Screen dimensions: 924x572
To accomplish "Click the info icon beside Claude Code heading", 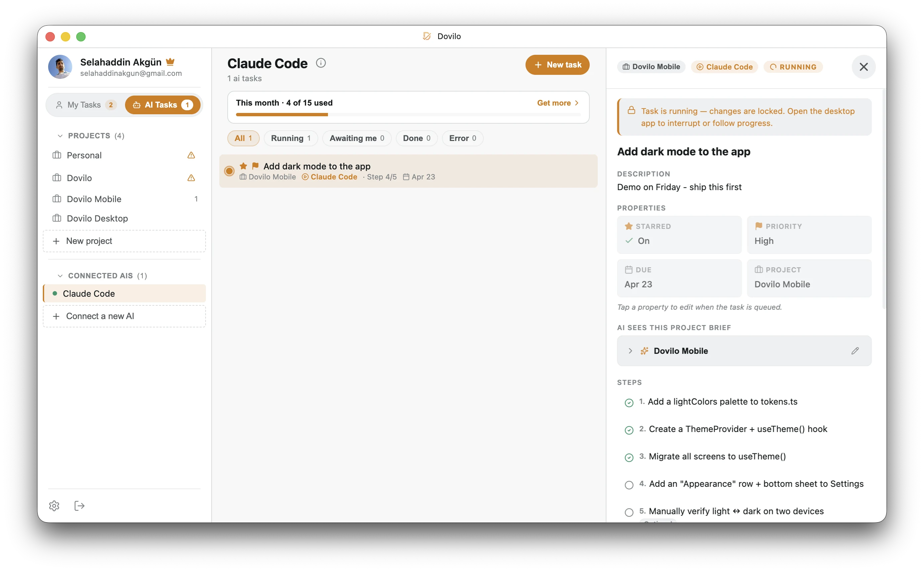I will tap(321, 63).
